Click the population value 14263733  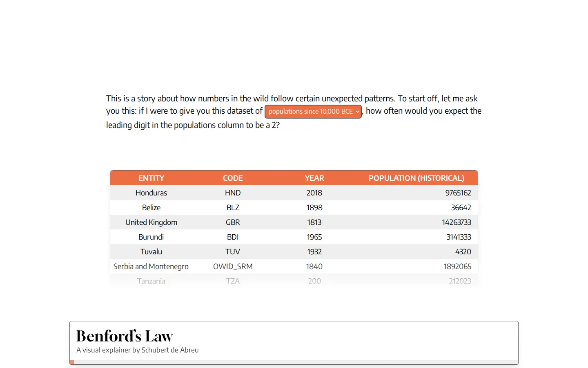tap(457, 222)
